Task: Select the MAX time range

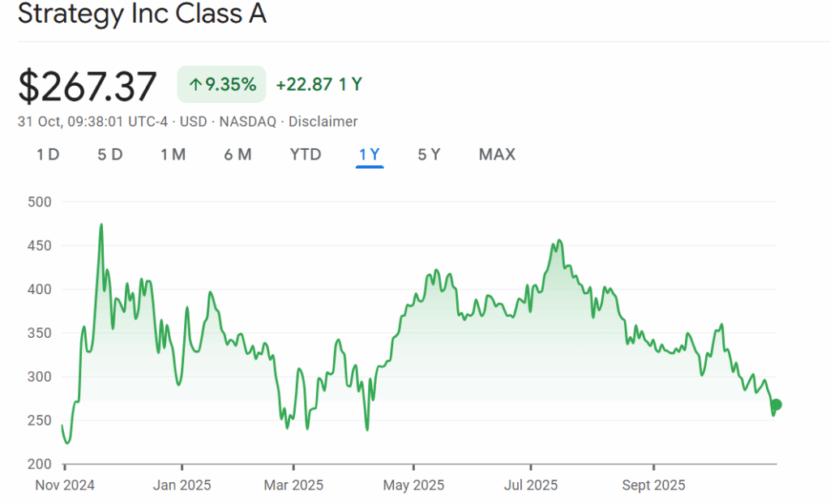Action: (496, 154)
